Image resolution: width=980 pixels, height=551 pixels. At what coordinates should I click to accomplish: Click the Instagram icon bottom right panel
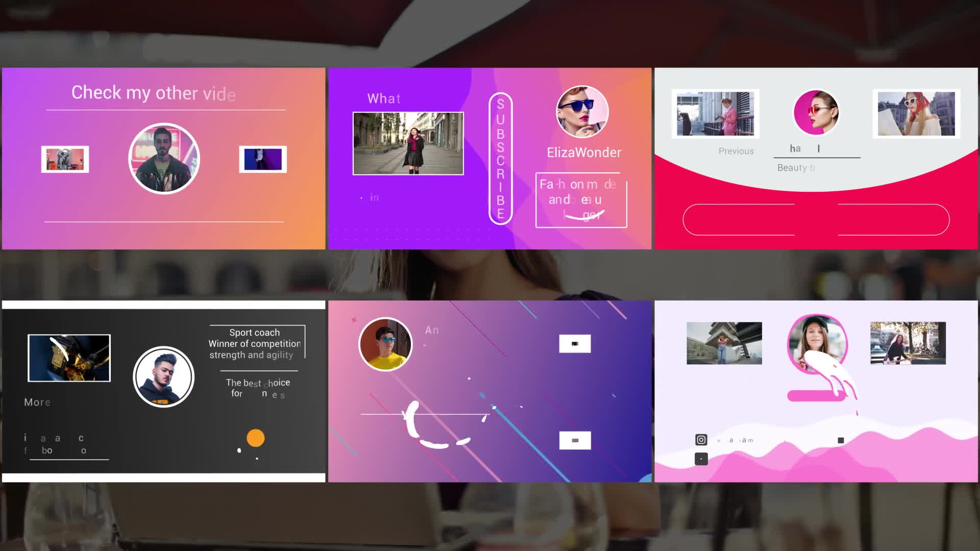[701, 441]
